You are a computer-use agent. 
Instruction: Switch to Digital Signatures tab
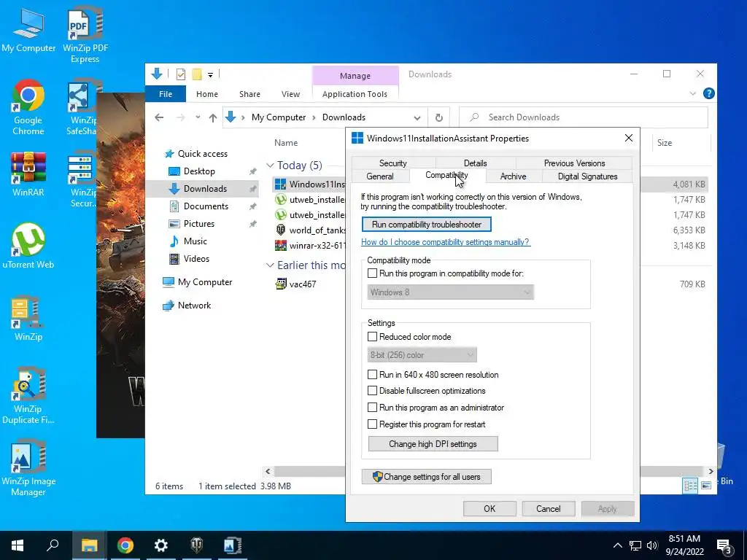(587, 176)
